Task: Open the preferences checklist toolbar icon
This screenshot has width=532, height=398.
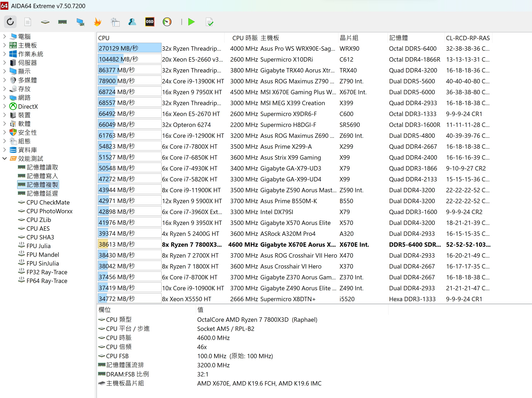Action: tap(115, 22)
